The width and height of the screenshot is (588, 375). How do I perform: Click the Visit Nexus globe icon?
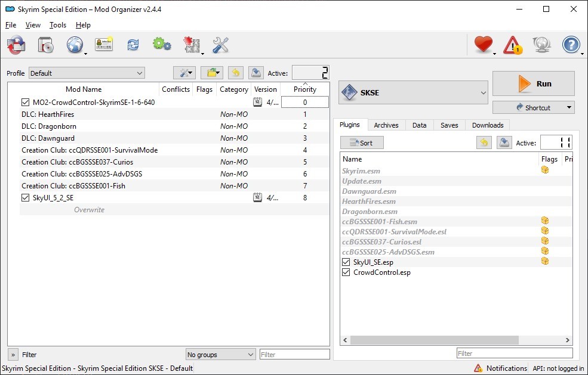(75, 45)
